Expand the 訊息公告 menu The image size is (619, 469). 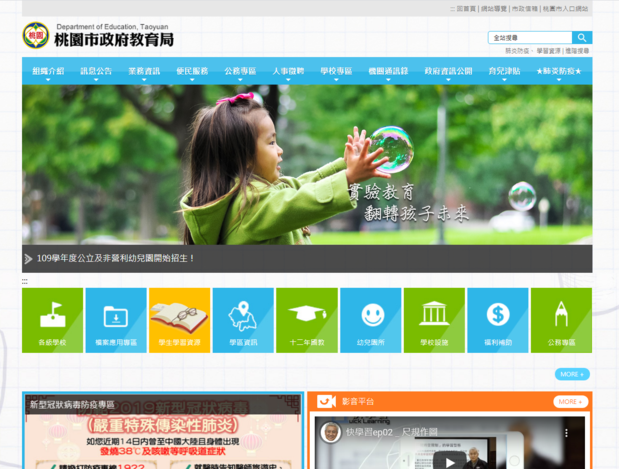pyautogui.click(x=96, y=71)
